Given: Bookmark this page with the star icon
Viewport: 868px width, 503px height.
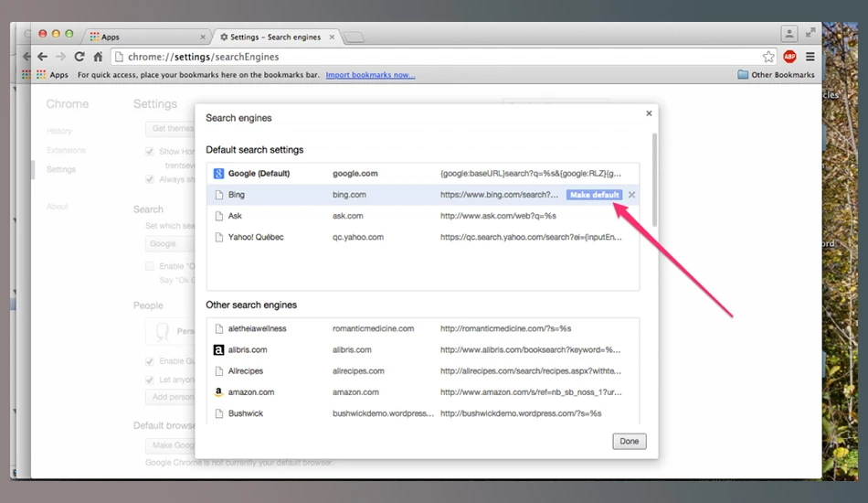Looking at the screenshot, I should (768, 57).
